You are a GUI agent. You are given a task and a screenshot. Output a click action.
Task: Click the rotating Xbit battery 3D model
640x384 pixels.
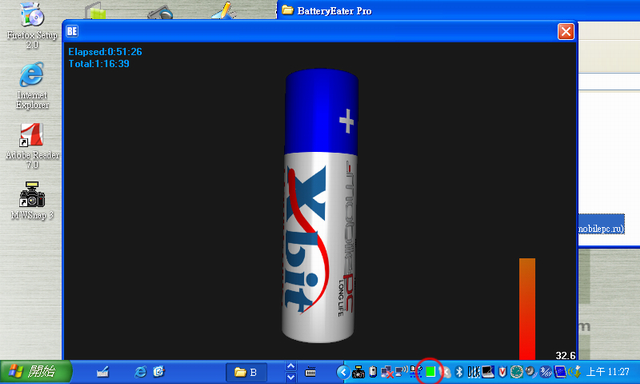pyautogui.click(x=320, y=206)
